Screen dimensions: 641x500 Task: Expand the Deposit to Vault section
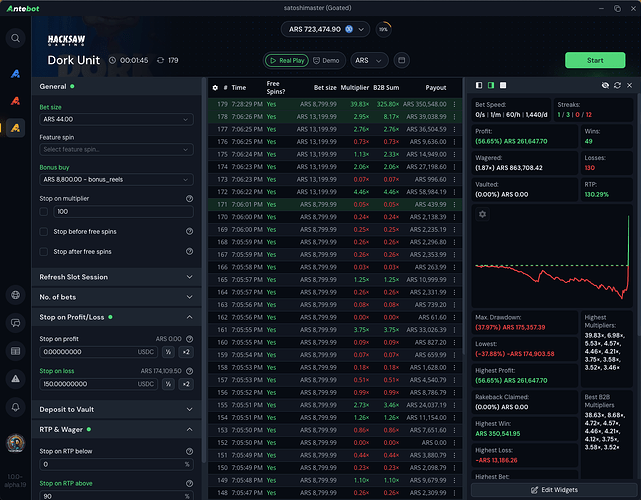[116, 408]
